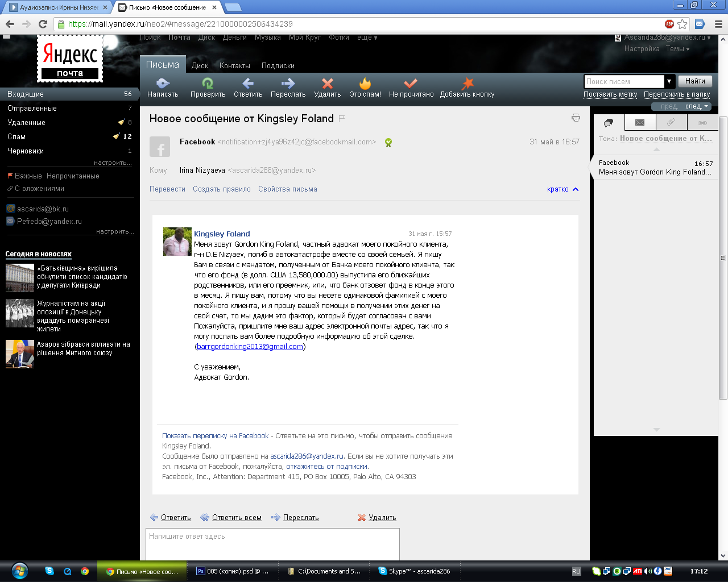728x582 pixels.
Task: Open the attachments paperclip tab in right panel
Action: [671, 122]
